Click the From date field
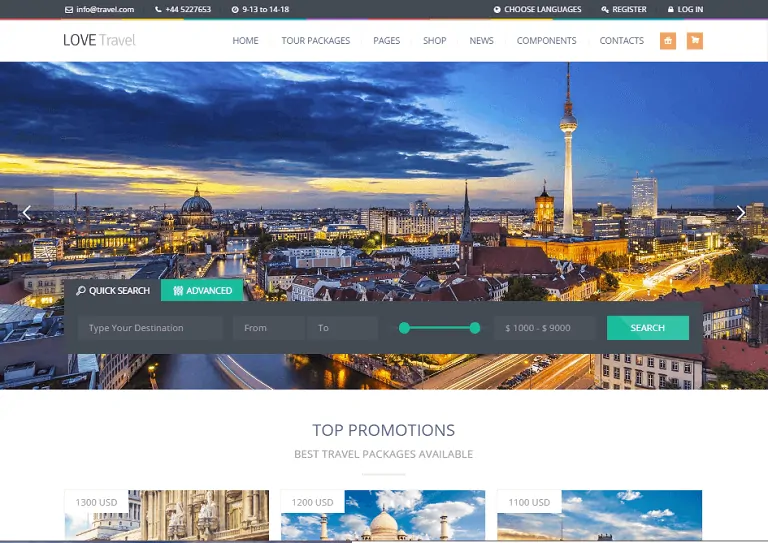 [268, 328]
